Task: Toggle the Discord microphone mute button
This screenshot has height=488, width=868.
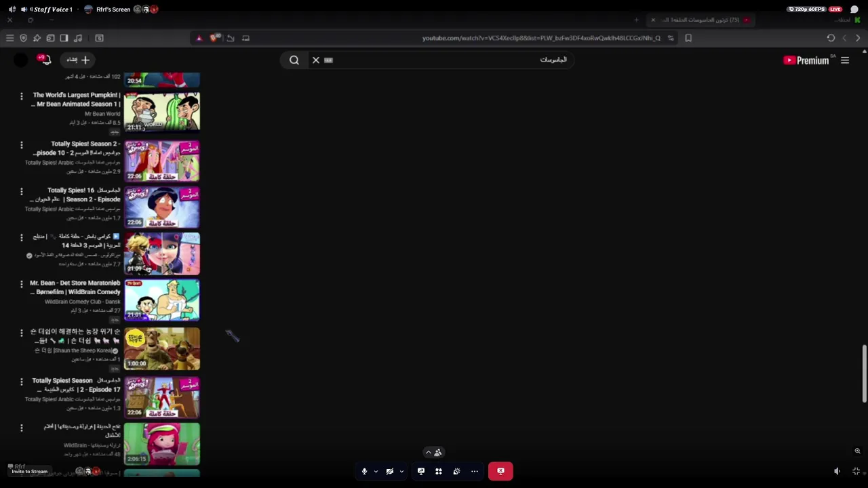Action: coord(364,471)
